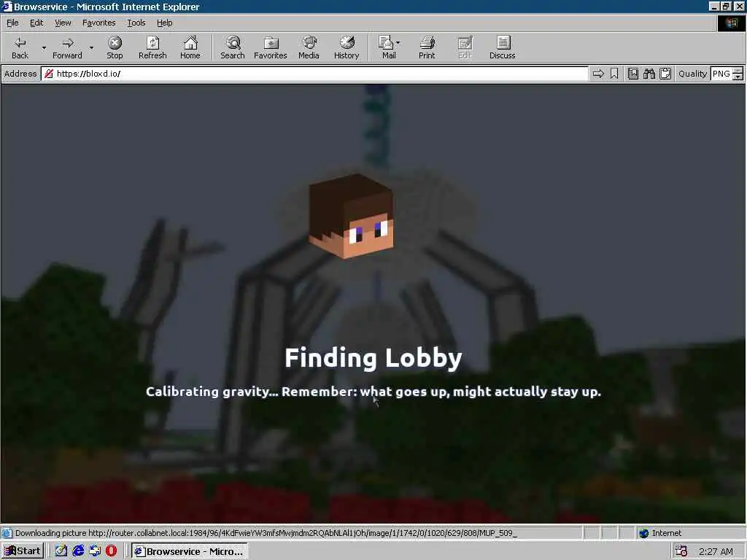747x560 pixels.
Task: Click the third quick launch icon beside Opera
Action: [x=95, y=551]
